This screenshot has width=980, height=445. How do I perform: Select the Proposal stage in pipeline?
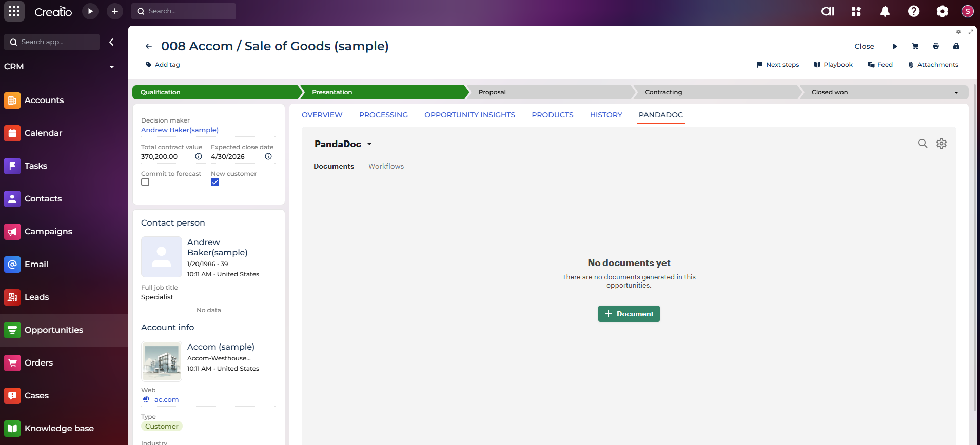coord(549,92)
